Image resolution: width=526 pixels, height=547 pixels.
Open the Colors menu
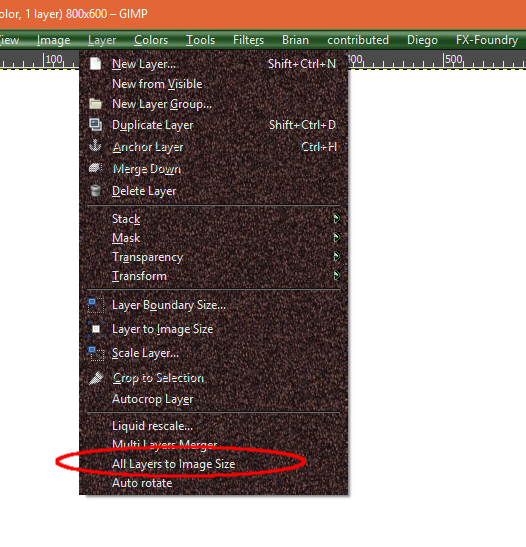pos(151,40)
